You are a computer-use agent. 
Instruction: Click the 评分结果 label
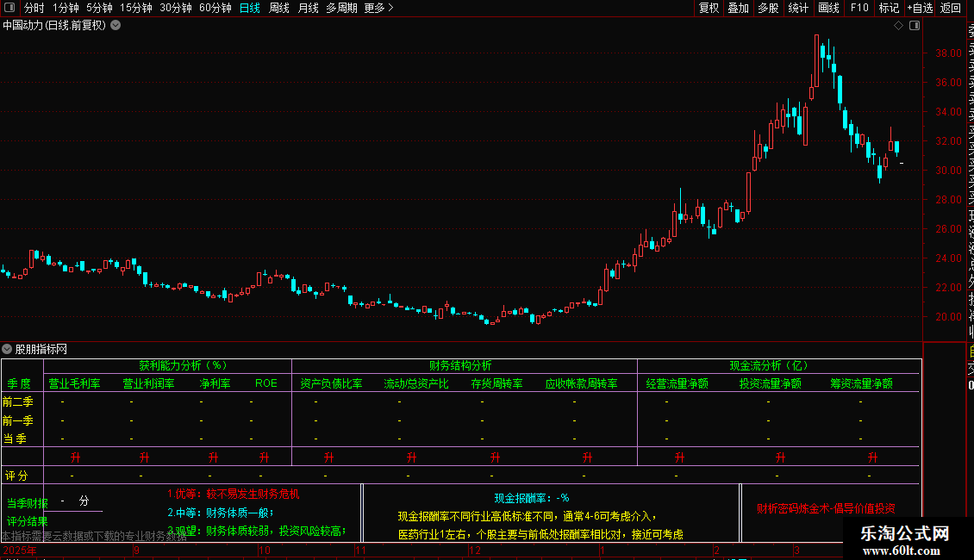pyautogui.click(x=28, y=521)
